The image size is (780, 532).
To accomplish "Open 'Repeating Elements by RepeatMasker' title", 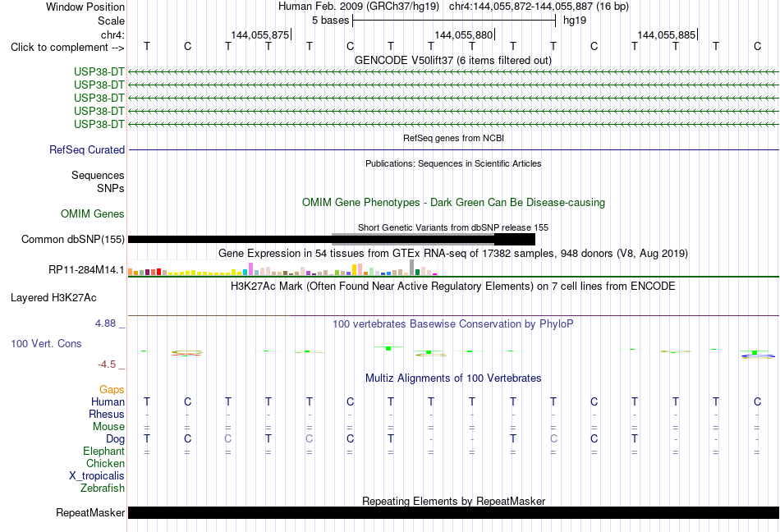I will (x=453, y=501).
